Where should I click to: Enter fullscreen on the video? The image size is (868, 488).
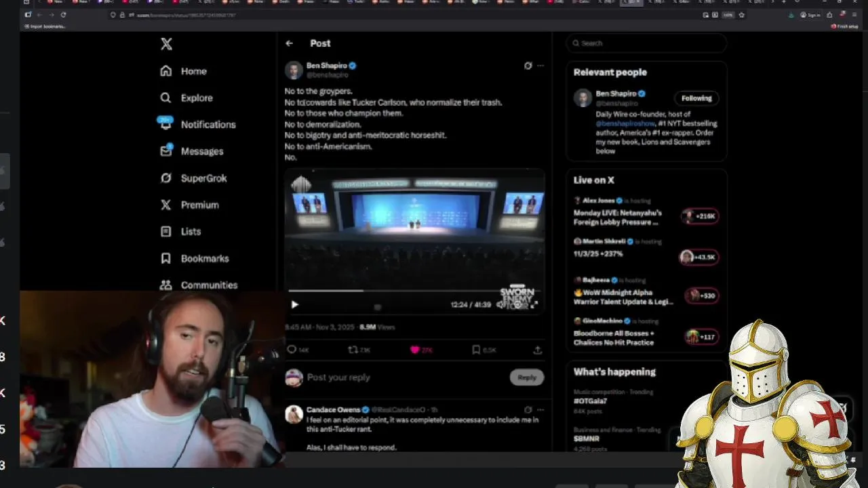[534, 305]
